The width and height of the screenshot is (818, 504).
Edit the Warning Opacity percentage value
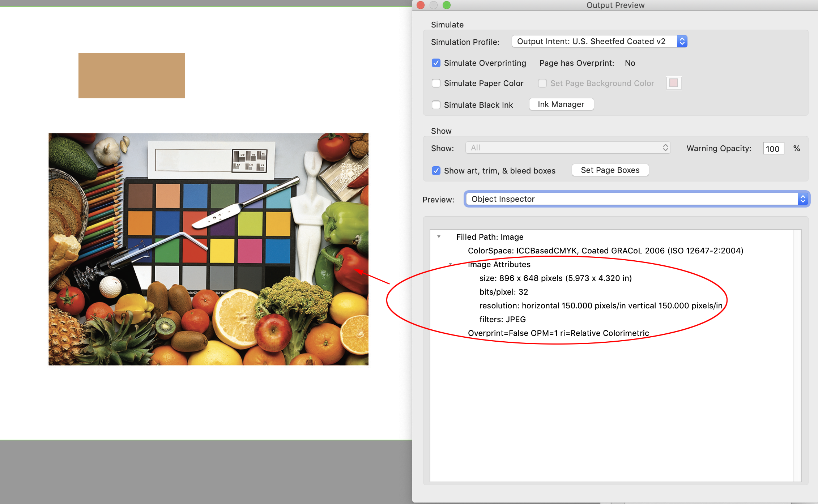point(773,148)
